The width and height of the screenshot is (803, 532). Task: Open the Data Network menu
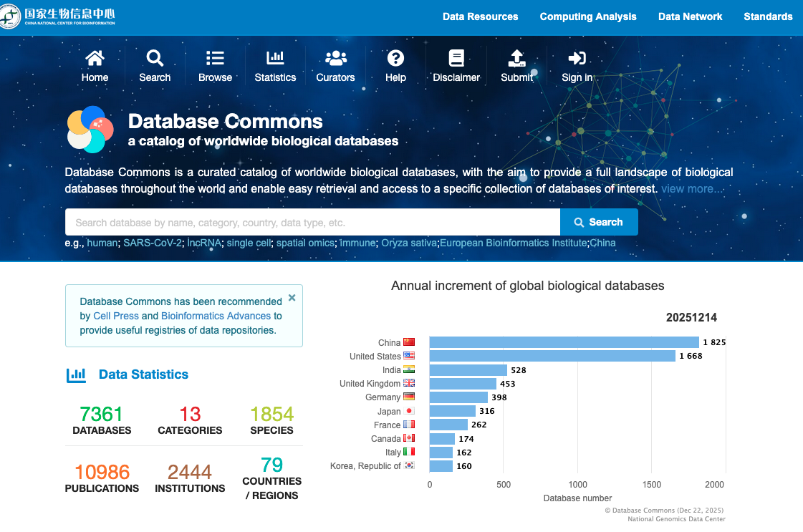click(690, 16)
